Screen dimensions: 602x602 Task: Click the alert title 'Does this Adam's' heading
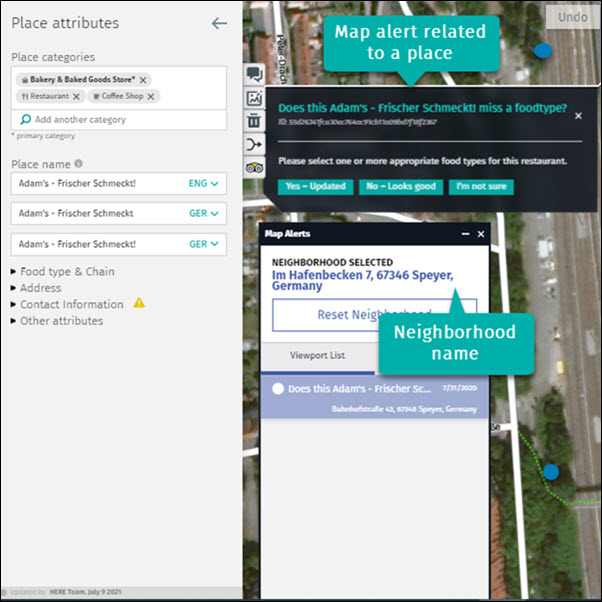coord(422,108)
